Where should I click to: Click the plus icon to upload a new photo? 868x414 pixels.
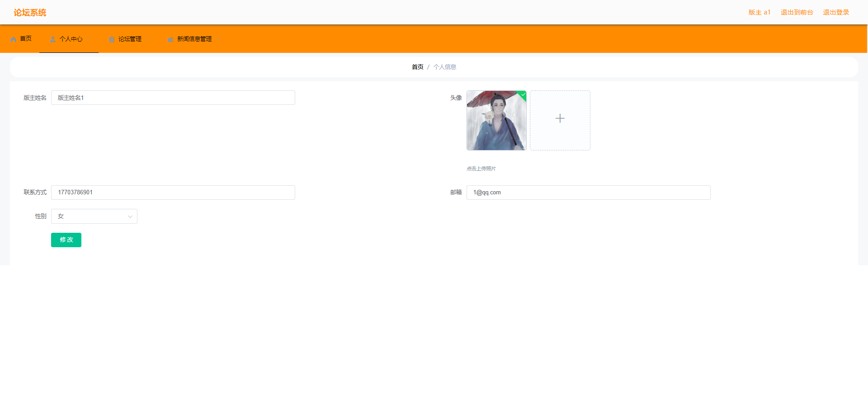[560, 118]
